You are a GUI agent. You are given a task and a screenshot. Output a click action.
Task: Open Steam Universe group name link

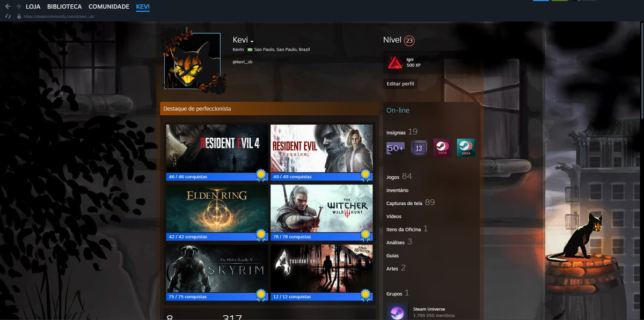click(429, 309)
